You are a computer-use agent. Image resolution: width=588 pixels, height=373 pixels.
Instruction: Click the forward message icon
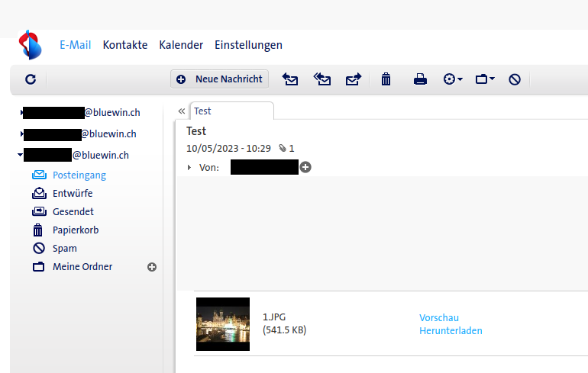pos(353,79)
